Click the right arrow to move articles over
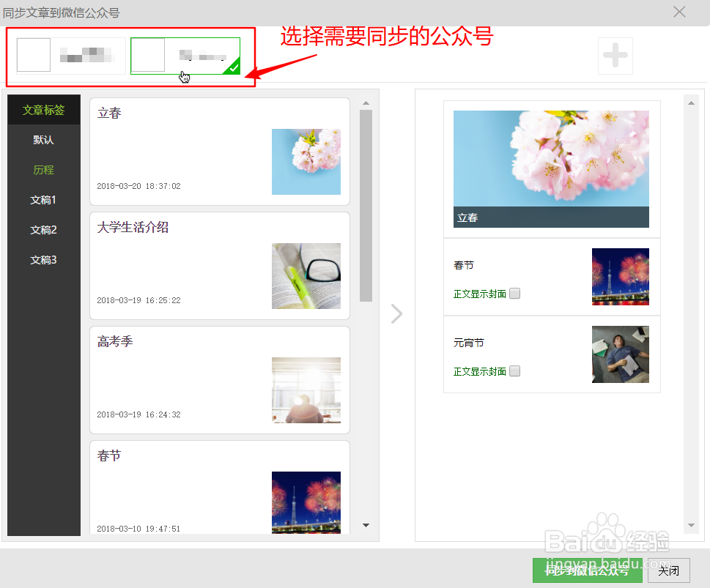The height and width of the screenshot is (588, 710). click(x=396, y=313)
